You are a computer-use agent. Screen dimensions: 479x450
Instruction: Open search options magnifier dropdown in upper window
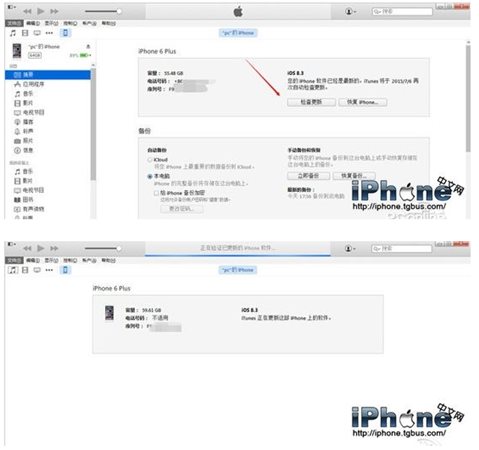(x=377, y=12)
